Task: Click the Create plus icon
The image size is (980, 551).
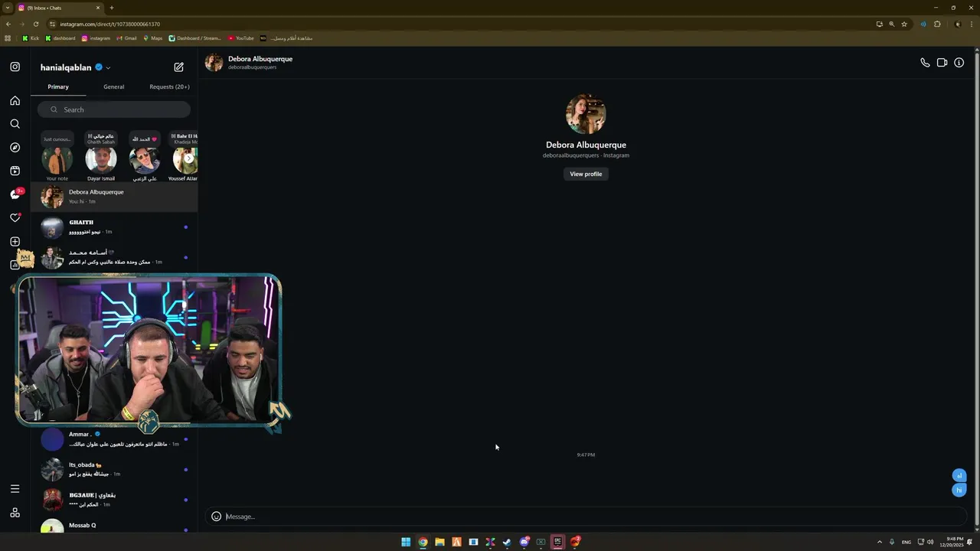Action: point(15,242)
